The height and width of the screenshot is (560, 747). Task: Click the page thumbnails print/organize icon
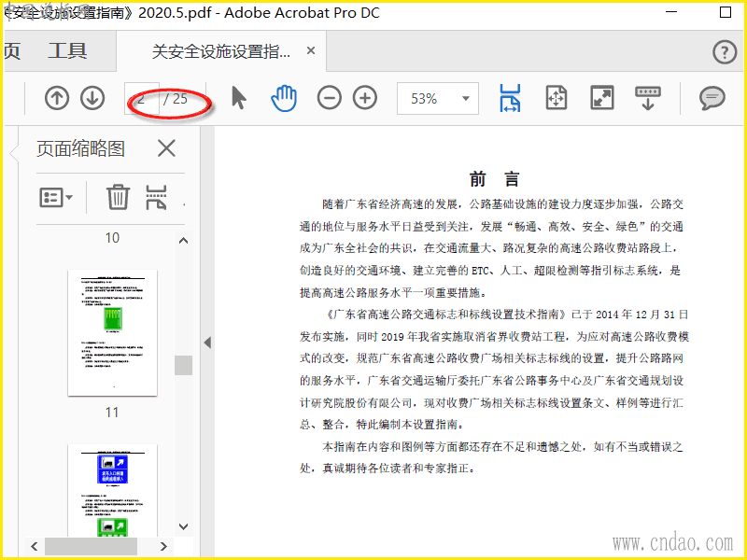(156, 197)
